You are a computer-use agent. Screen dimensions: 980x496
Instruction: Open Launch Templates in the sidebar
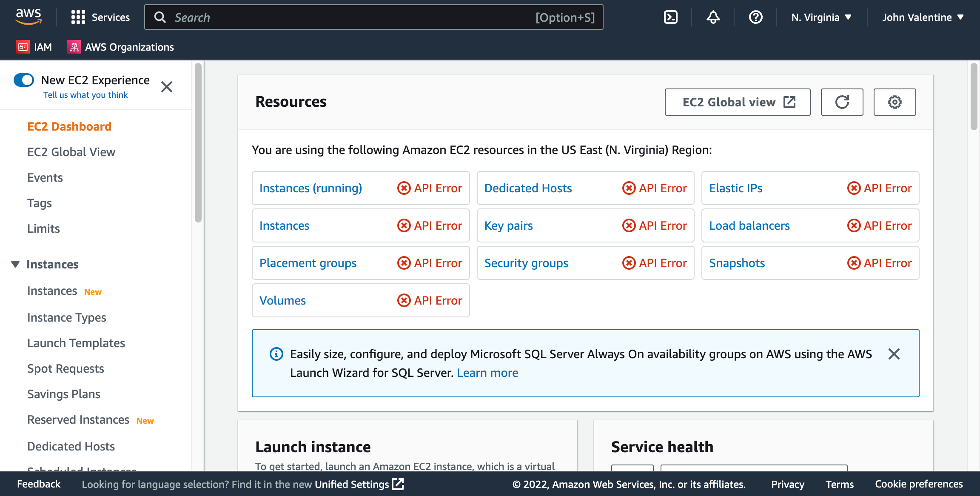pyautogui.click(x=76, y=343)
